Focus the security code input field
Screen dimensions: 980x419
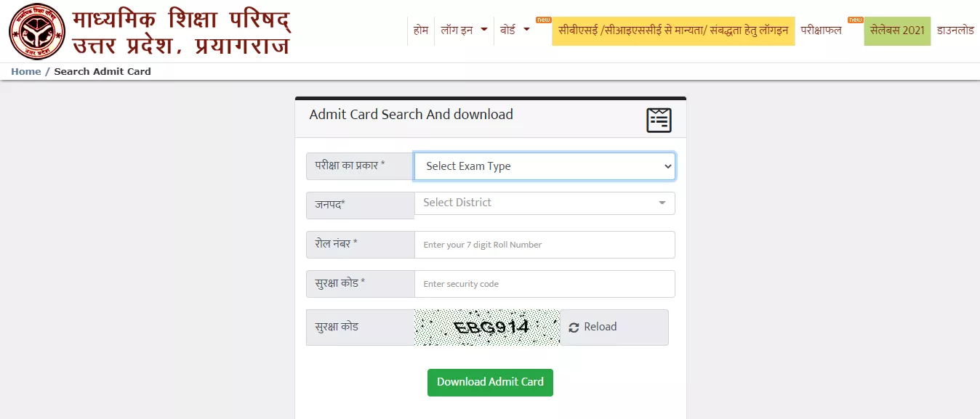[x=545, y=284]
